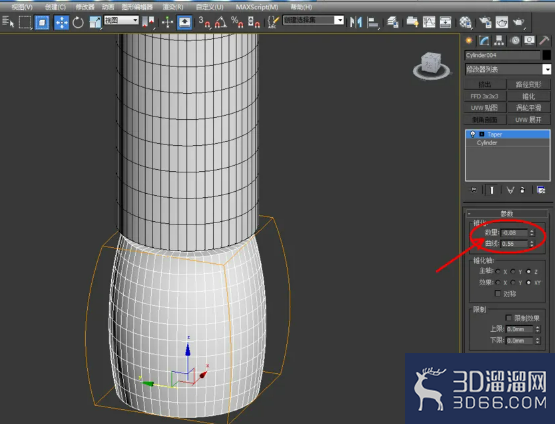Viewport: 555px width, 424px height.
Task: Open Edit Named Selection Sets tool
Action: click(273, 22)
